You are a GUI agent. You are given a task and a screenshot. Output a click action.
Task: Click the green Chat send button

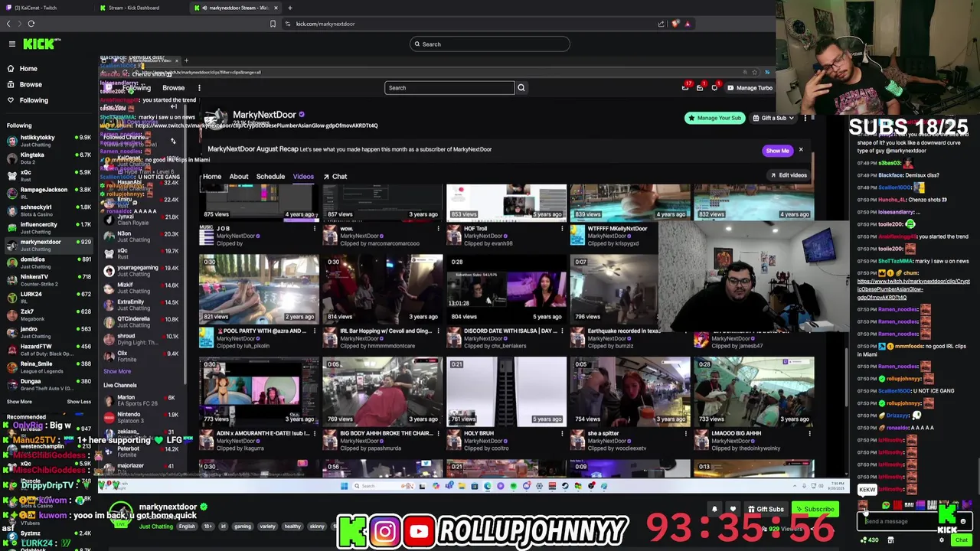(x=961, y=540)
